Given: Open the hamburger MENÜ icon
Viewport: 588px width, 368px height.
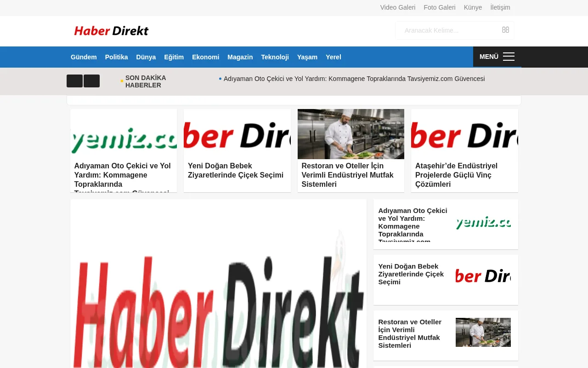Looking at the screenshot, I should [x=508, y=56].
